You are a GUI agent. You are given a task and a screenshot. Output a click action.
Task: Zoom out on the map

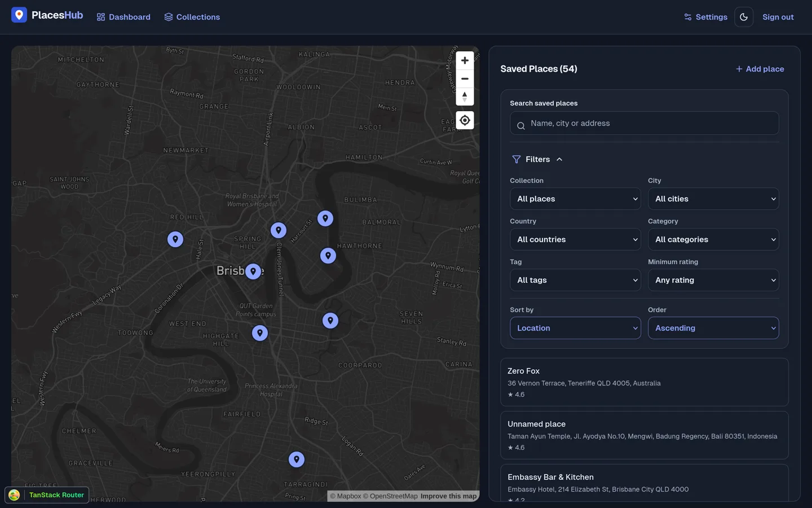[465, 78]
